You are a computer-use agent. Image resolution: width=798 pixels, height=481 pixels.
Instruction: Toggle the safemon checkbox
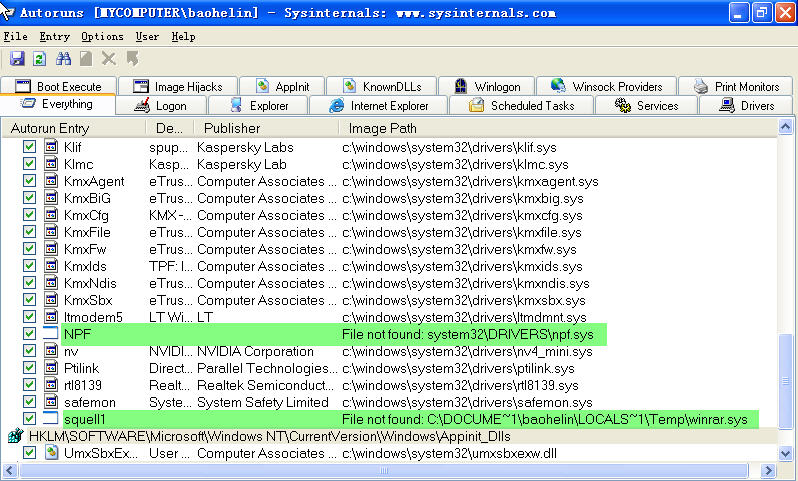(x=30, y=402)
